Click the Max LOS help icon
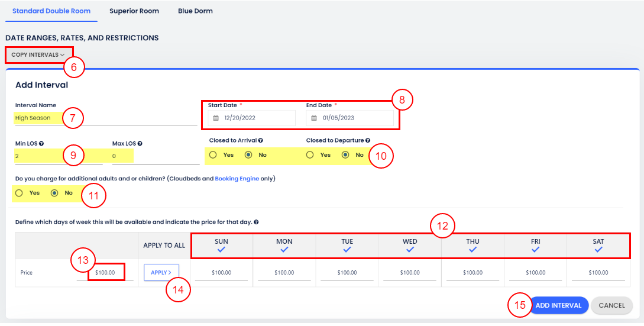This screenshot has height=326, width=644. click(x=140, y=143)
